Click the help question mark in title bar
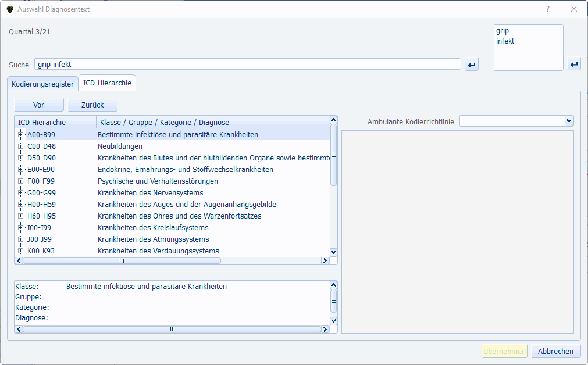The image size is (588, 365). (548, 9)
